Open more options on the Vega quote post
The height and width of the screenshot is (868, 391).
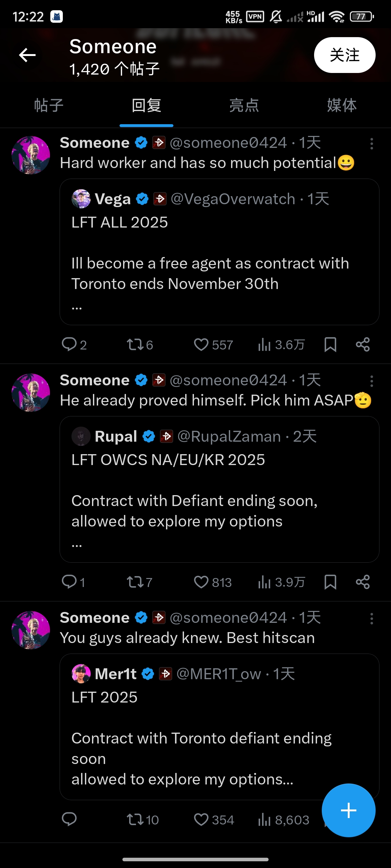tap(371, 144)
